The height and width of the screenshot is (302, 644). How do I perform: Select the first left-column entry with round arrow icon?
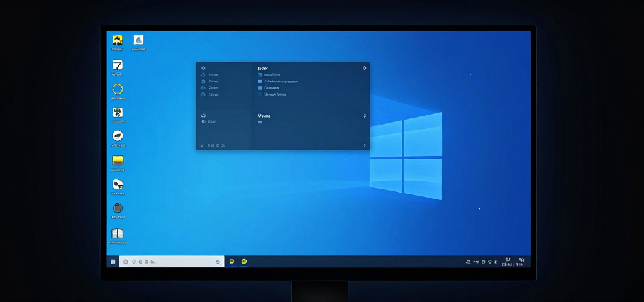[x=210, y=75]
